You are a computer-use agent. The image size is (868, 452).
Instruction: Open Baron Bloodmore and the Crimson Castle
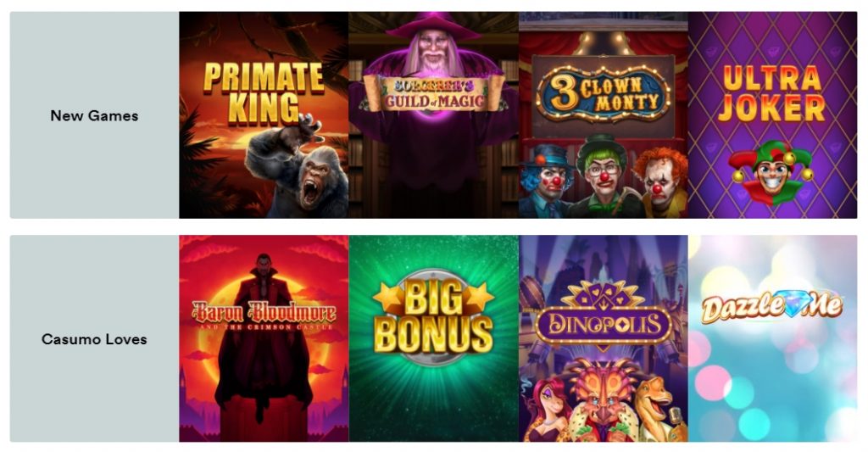click(x=264, y=338)
